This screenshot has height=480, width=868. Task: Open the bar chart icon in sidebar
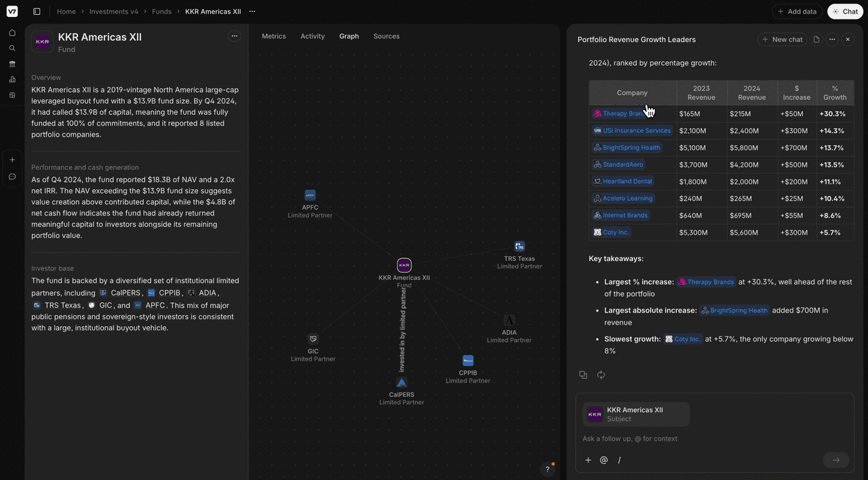point(12,79)
